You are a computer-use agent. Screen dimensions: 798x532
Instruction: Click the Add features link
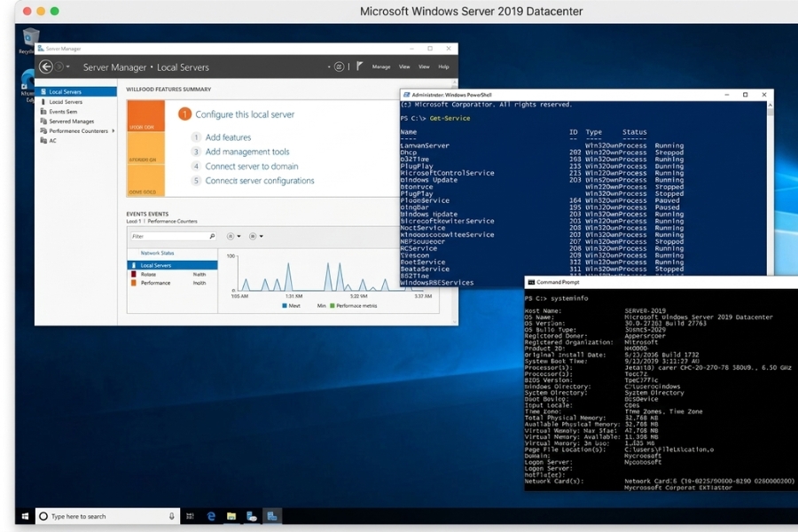coord(228,137)
